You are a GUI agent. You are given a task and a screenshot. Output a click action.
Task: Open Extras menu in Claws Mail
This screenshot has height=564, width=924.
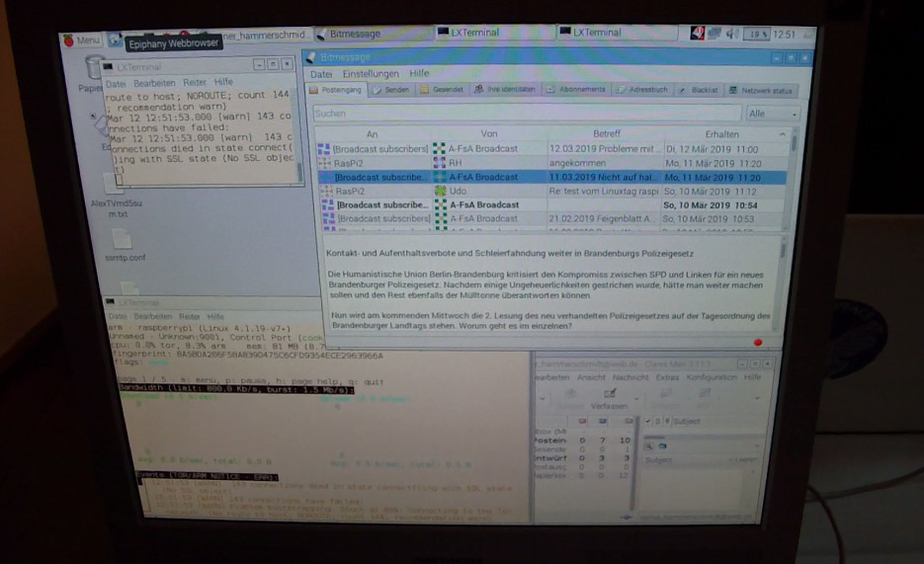coord(667,377)
